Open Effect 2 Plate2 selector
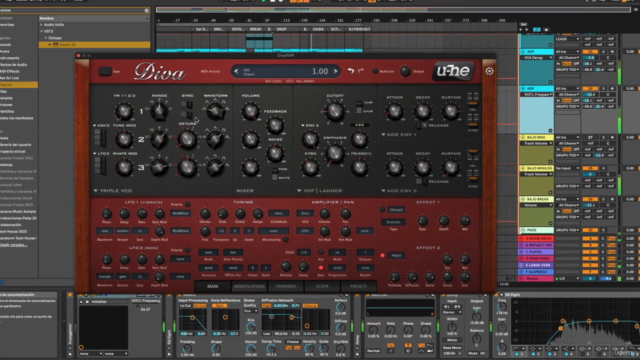Viewport: 640px width, 360px height. [x=396, y=256]
